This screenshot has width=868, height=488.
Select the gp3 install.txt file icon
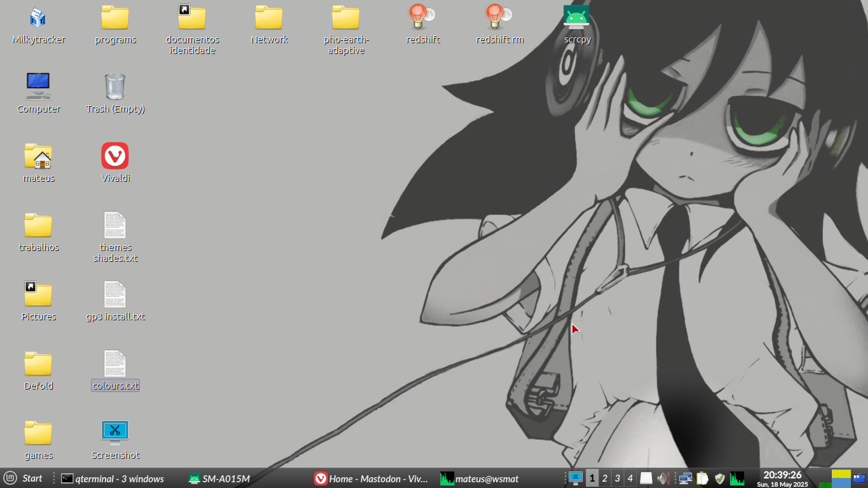[115, 294]
